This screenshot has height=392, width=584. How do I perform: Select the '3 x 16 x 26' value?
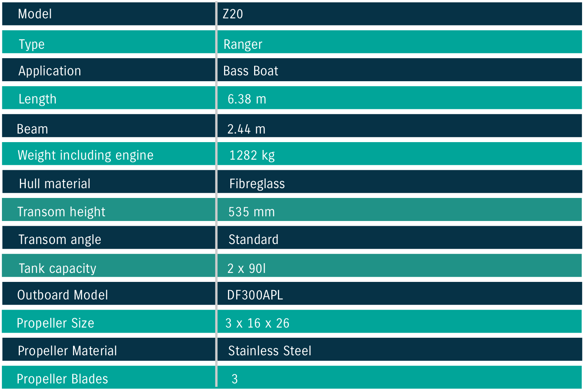(257, 323)
